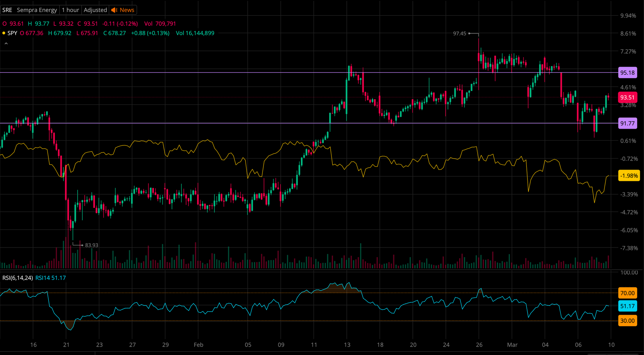644x355 pixels.
Task: Click the cyan 51.17 RSI value tag
Action: pyautogui.click(x=627, y=306)
